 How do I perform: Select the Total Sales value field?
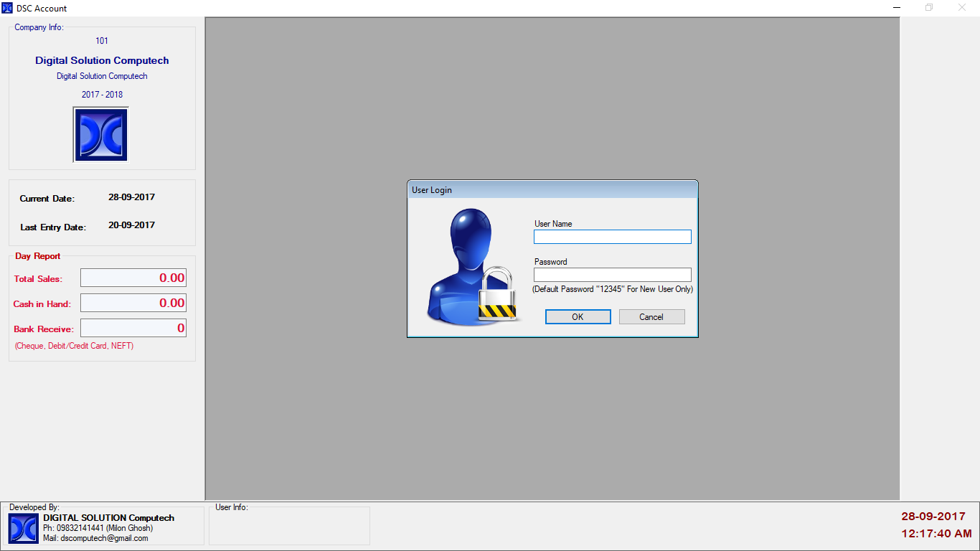(133, 278)
